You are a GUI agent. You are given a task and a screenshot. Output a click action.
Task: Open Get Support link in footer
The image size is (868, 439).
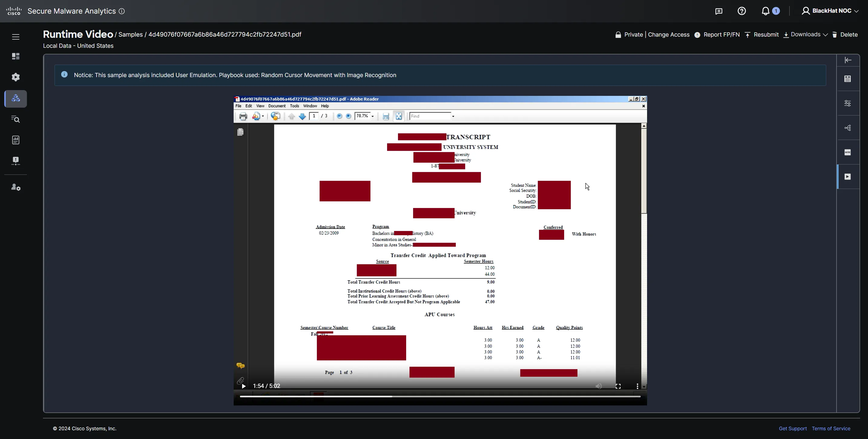[793, 428]
